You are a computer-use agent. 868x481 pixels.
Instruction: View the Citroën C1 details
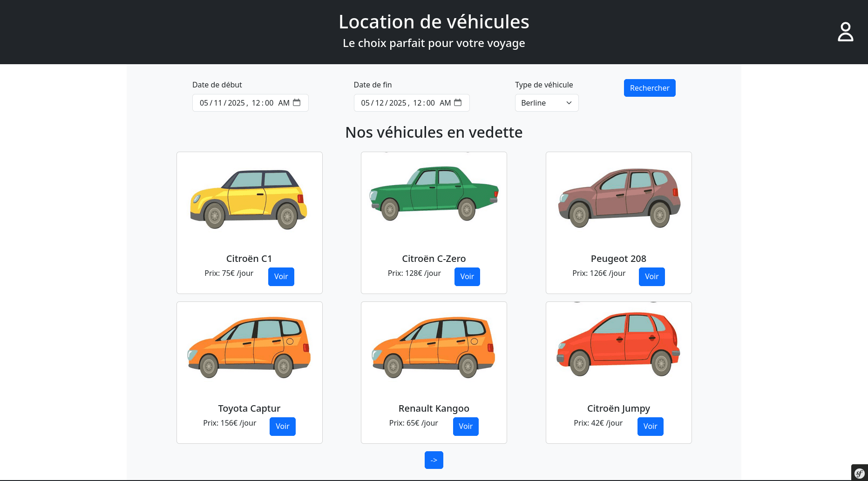click(x=281, y=276)
